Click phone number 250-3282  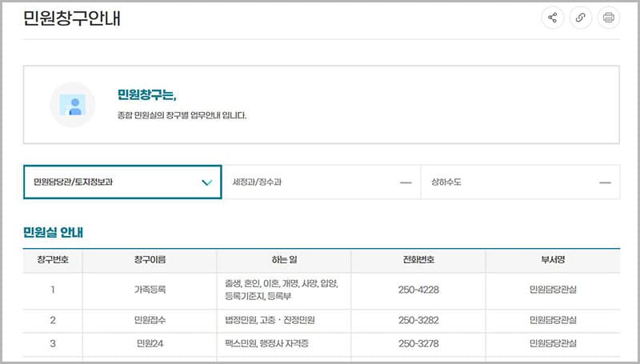(x=418, y=321)
